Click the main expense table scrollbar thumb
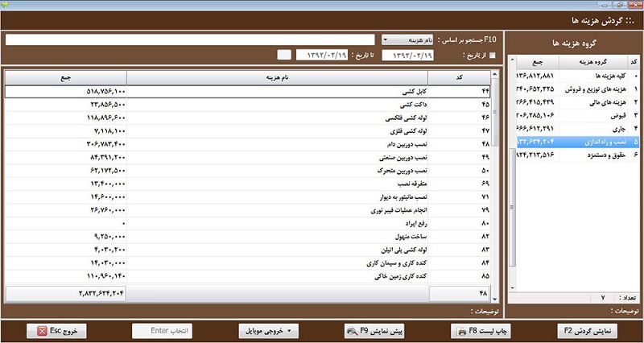Screen dimensions: 644x343 (495, 112)
